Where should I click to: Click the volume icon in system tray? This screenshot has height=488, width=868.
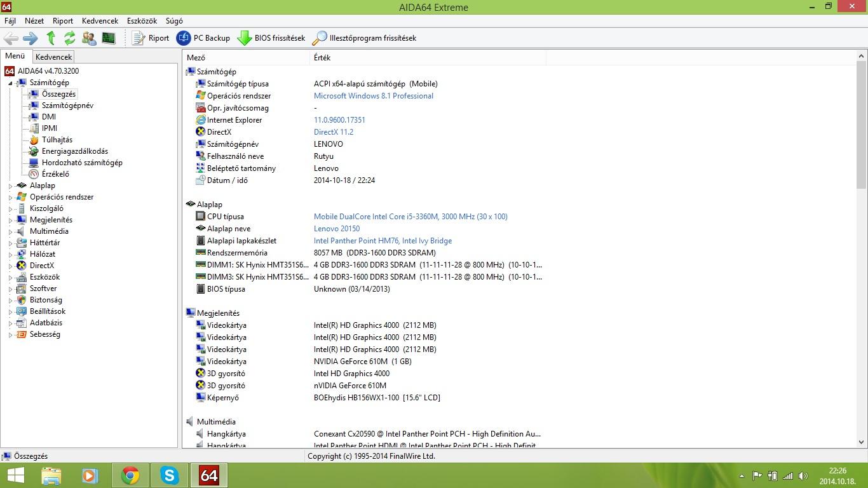tap(803, 475)
